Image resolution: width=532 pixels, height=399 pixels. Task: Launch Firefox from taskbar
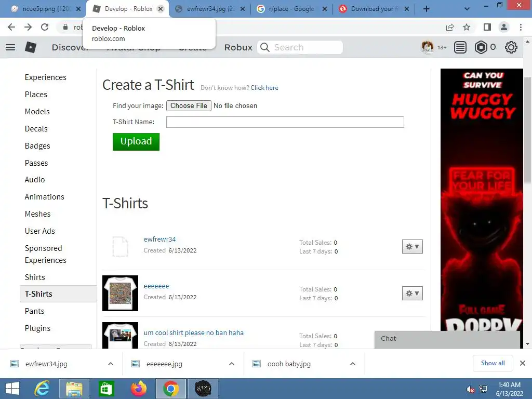coord(138,389)
